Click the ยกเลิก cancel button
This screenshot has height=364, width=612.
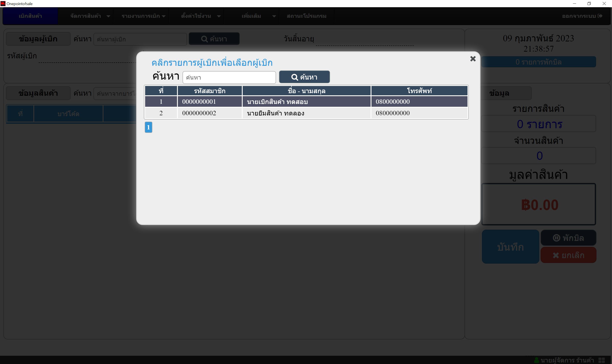click(x=568, y=255)
